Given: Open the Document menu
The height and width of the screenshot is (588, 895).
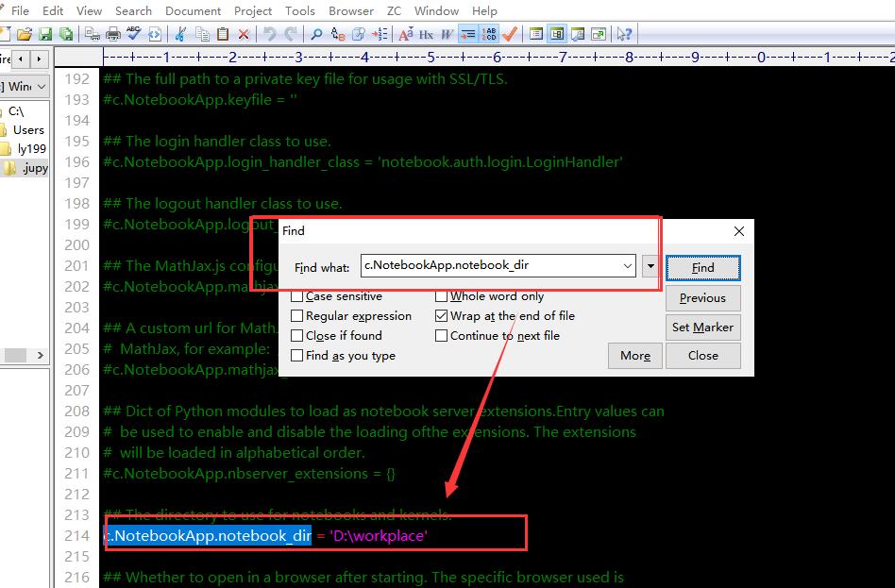Looking at the screenshot, I should (x=193, y=10).
